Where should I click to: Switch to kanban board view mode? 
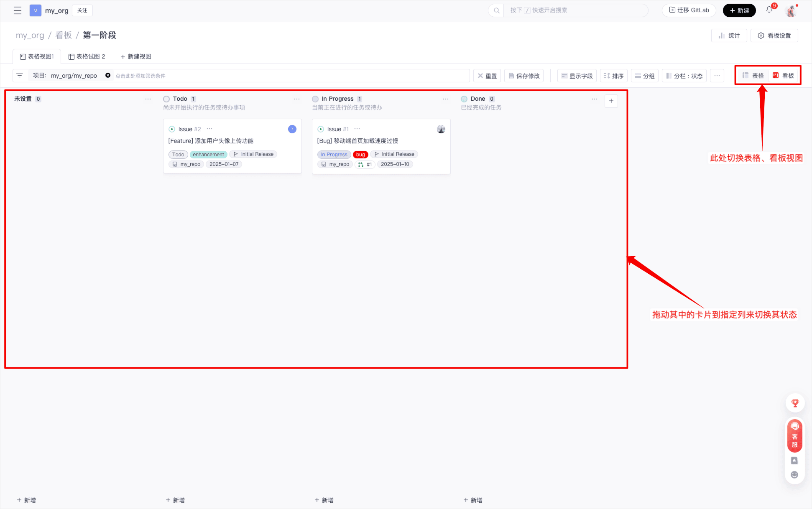783,76
